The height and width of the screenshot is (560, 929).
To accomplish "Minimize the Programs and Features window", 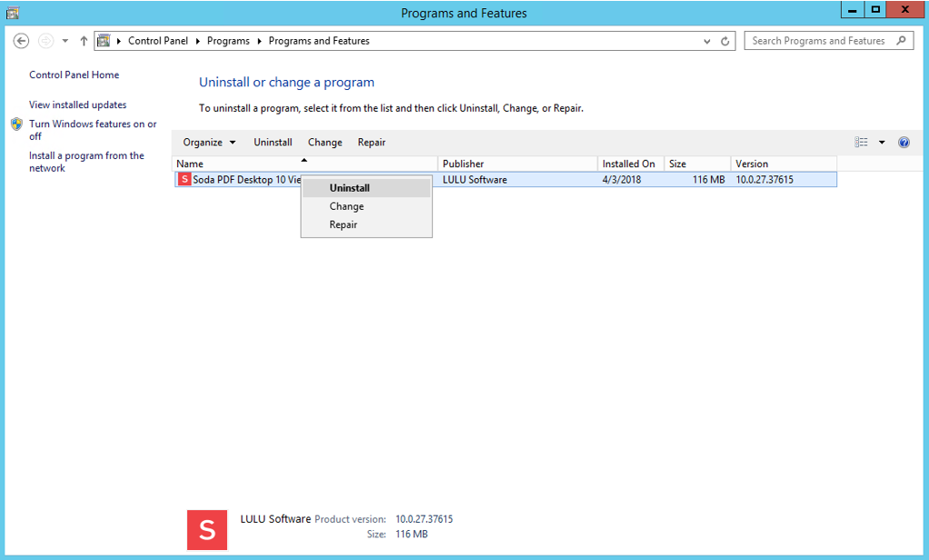I will [x=852, y=9].
